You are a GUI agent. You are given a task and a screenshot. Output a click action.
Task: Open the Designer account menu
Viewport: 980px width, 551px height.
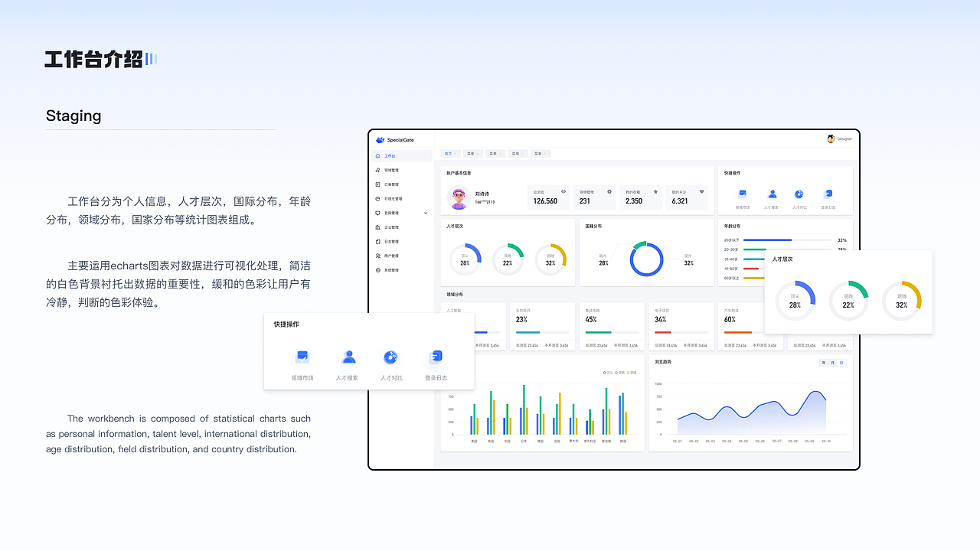(835, 139)
